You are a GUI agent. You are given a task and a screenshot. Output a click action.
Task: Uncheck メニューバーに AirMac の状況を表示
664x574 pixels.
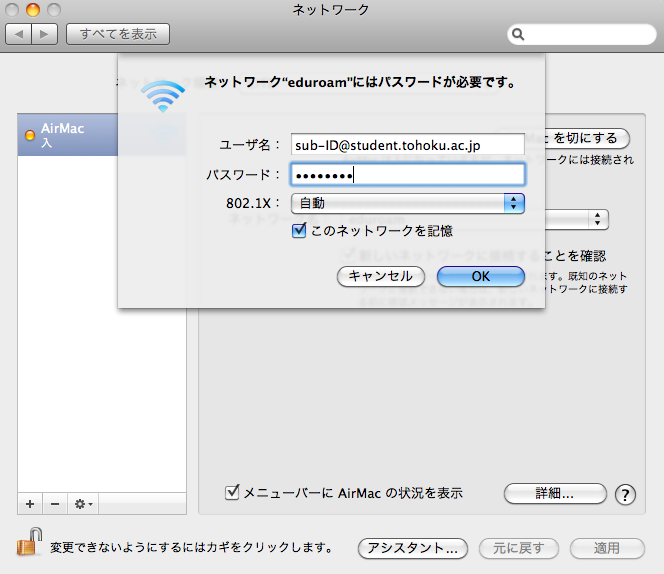tap(233, 492)
